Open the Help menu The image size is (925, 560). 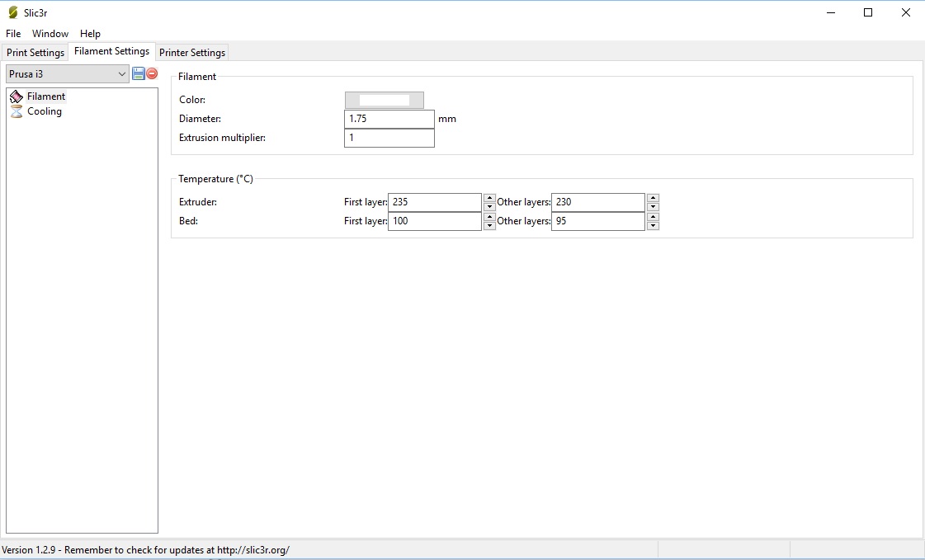[x=90, y=34]
